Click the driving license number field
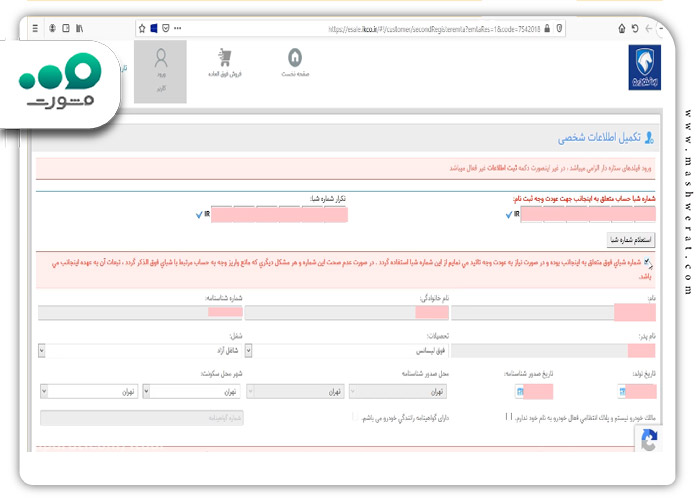Image resolution: width=700 pixels, height=500 pixels. pyautogui.click(x=142, y=418)
